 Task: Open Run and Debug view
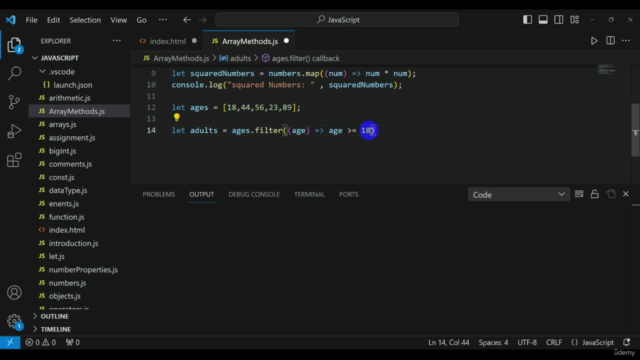(14, 131)
